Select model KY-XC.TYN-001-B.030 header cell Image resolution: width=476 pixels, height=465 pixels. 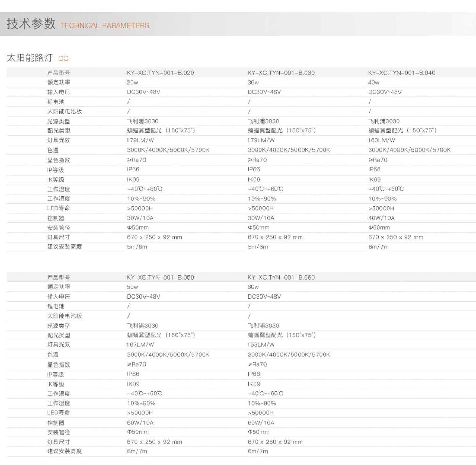(281, 73)
